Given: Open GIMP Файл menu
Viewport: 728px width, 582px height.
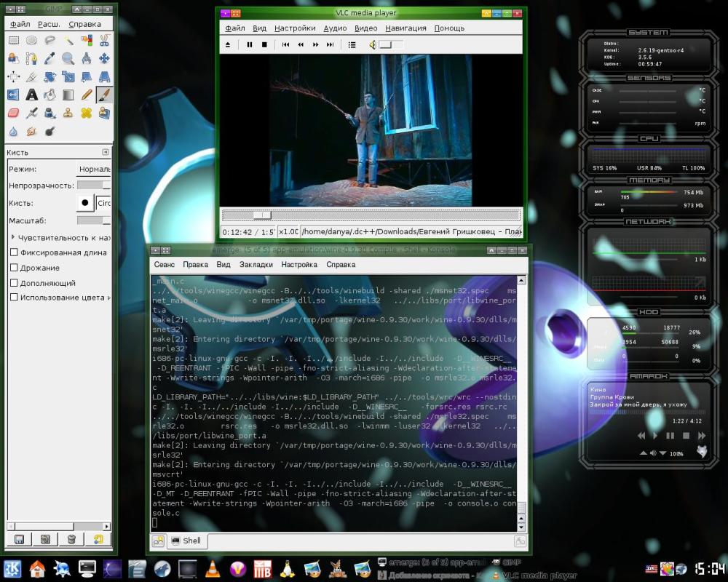Looking at the screenshot, I should point(20,24).
